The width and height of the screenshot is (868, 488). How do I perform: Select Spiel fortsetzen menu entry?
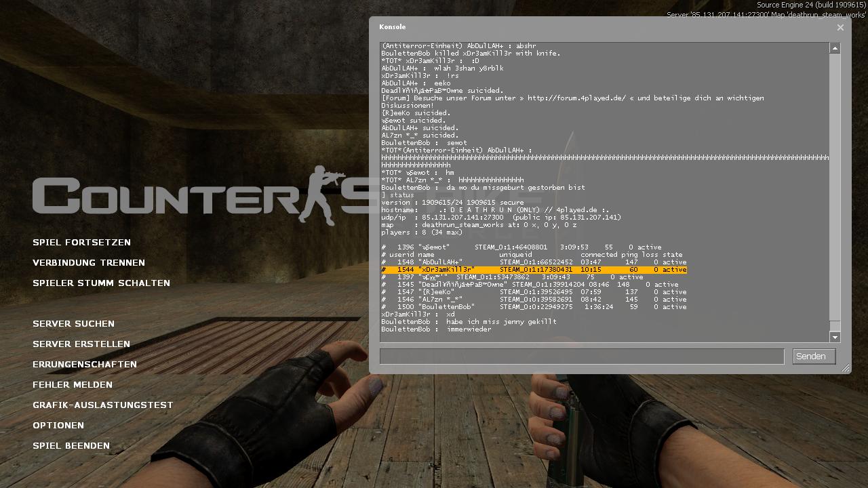pyautogui.click(x=81, y=242)
